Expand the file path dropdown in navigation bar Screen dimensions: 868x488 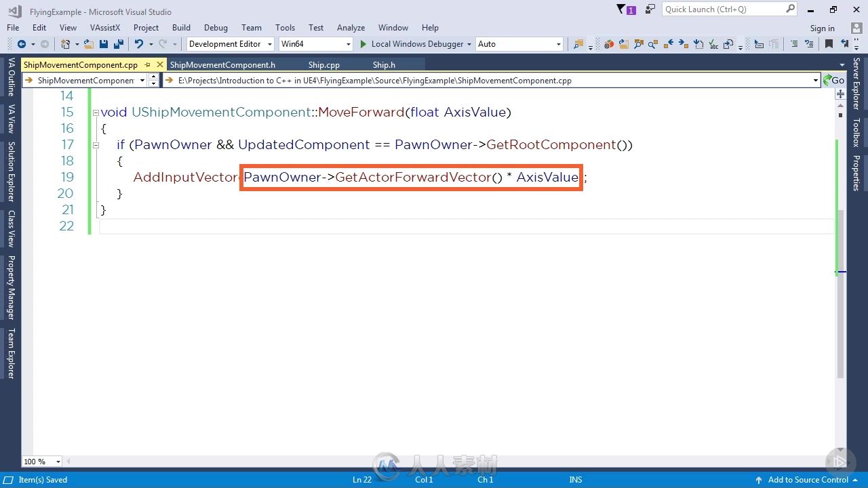point(816,80)
